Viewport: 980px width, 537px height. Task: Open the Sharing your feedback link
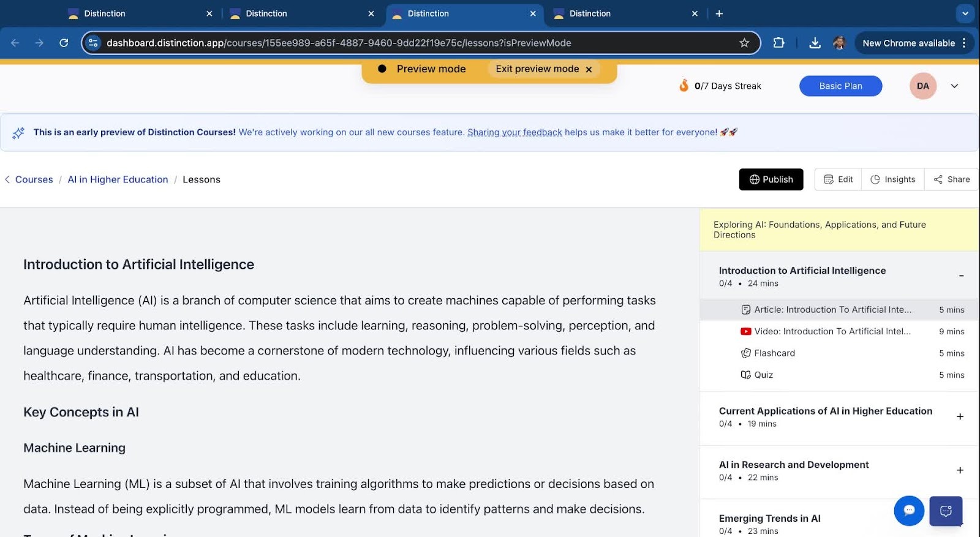pyautogui.click(x=514, y=132)
